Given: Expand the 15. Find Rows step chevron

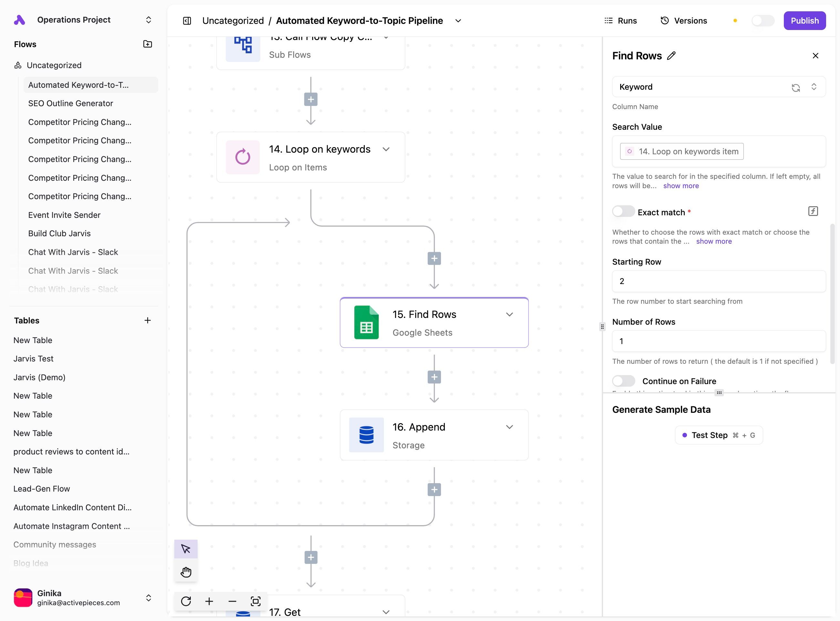Looking at the screenshot, I should pos(509,314).
